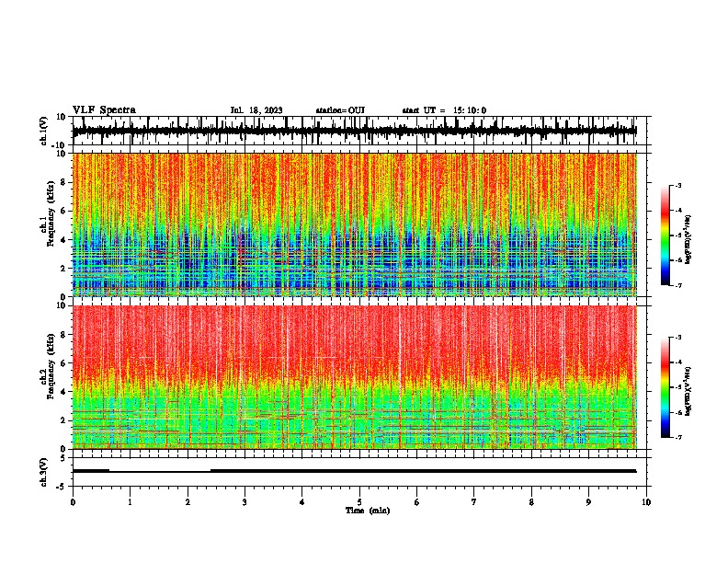Click the "-3" value on ch.1 colorbar
The width and height of the screenshot is (728, 563).
coord(678,185)
